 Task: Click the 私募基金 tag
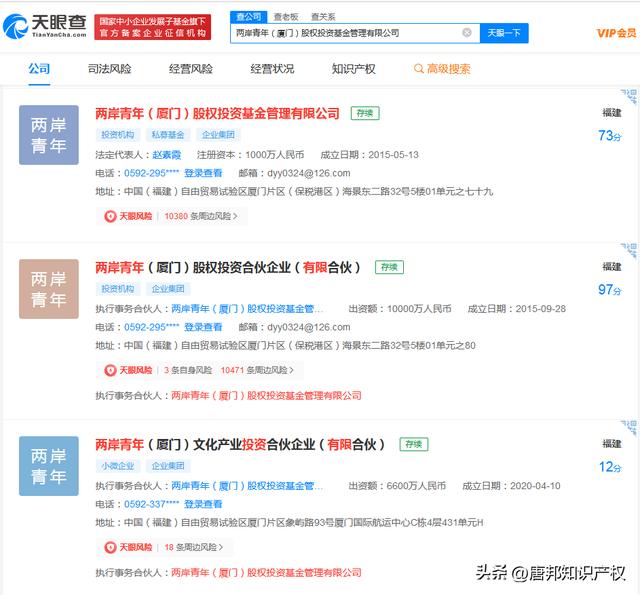click(168, 135)
